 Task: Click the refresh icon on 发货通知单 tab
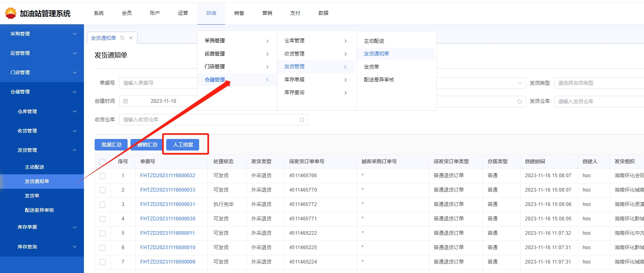point(122,38)
